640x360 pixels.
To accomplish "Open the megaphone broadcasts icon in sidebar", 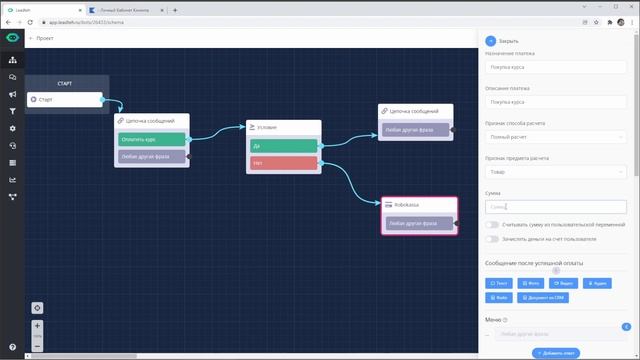I will tap(13, 94).
